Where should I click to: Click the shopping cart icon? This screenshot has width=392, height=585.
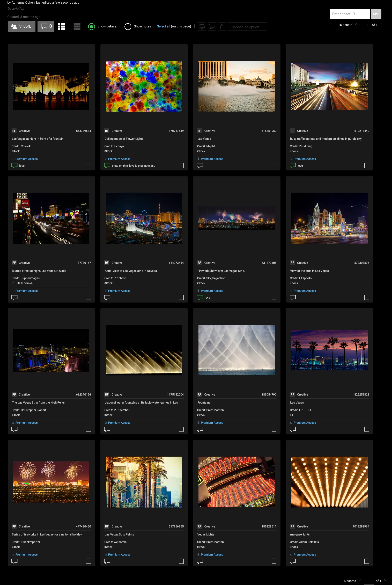[212, 27]
